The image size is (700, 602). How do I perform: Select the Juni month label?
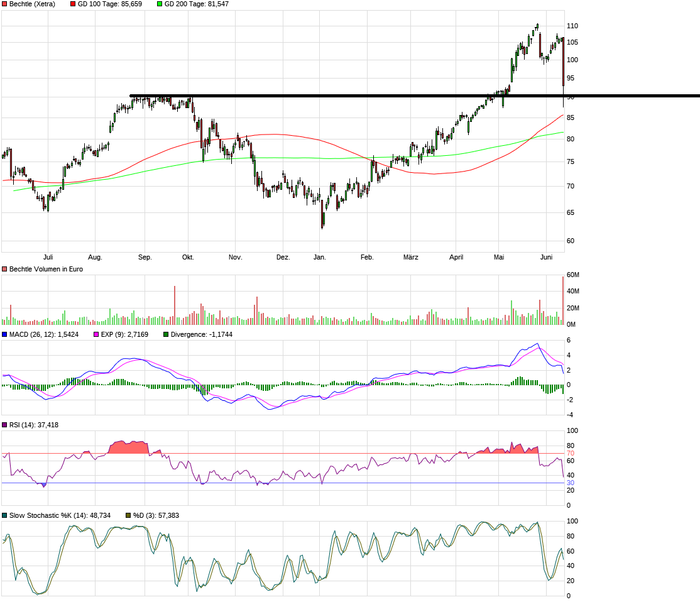546,257
